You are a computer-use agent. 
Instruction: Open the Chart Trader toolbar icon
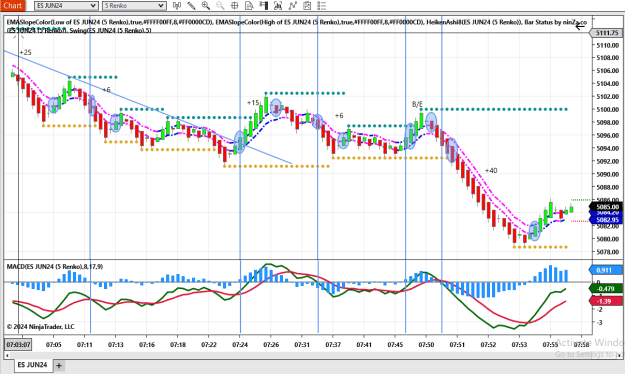coord(263,6)
